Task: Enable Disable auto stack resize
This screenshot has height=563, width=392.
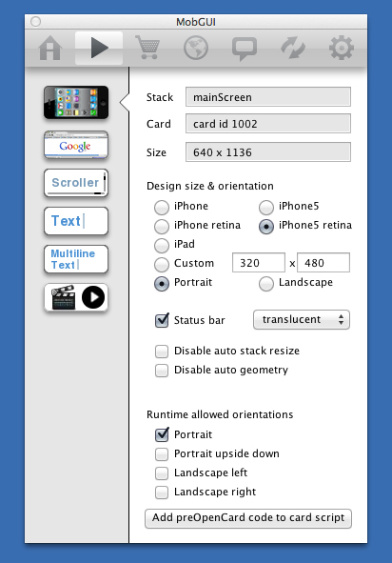Action: coord(162,352)
